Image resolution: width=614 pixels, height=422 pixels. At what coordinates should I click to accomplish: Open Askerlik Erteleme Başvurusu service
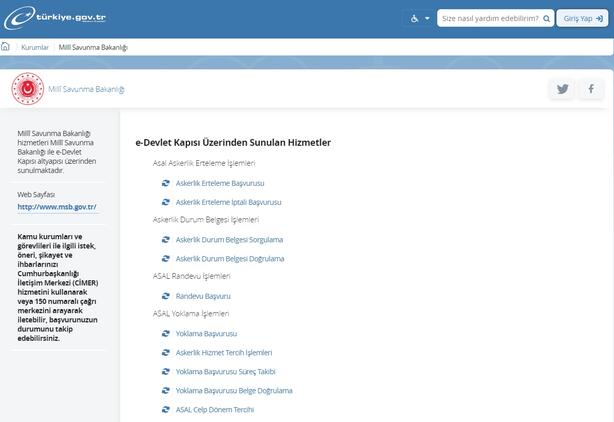220,183
